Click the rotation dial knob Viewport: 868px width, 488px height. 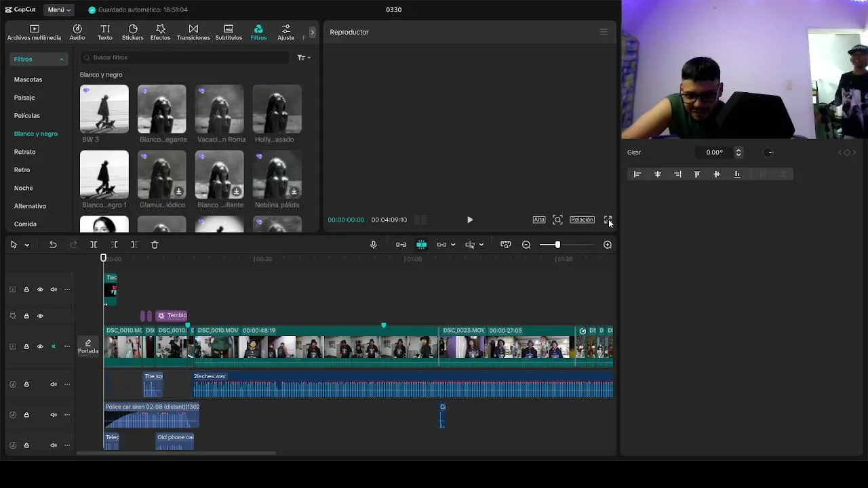tap(769, 152)
